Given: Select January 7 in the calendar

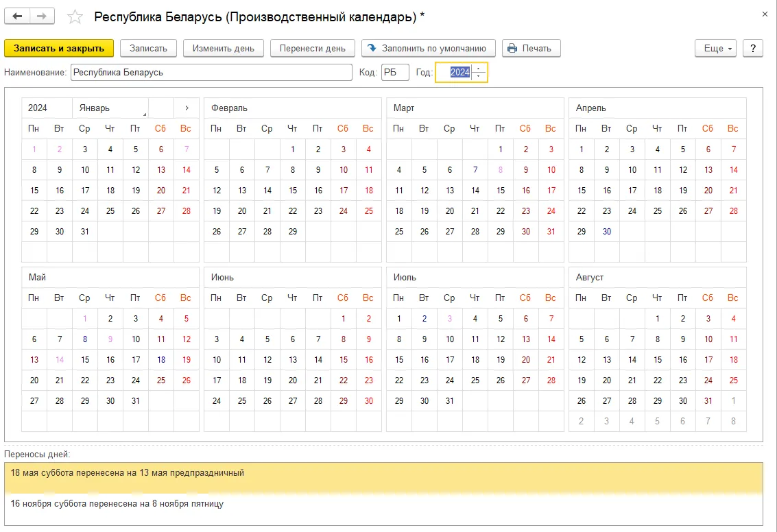Looking at the screenshot, I should point(187,149).
